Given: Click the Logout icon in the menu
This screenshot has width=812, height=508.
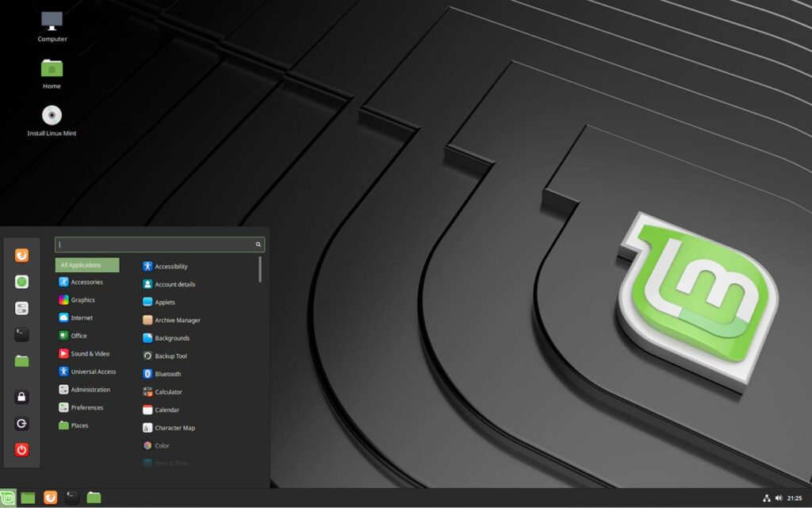Looking at the screenshot, I should click(x=21, y=423).
